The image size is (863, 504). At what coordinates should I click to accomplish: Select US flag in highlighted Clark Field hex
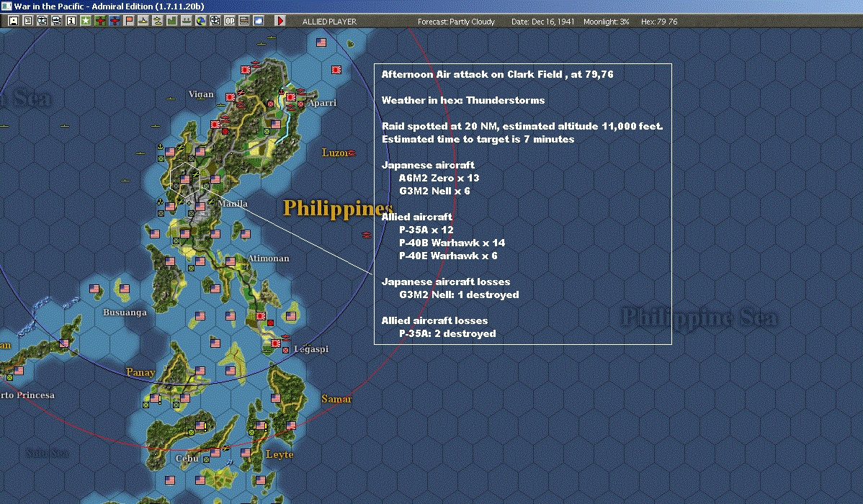point(185,179)
